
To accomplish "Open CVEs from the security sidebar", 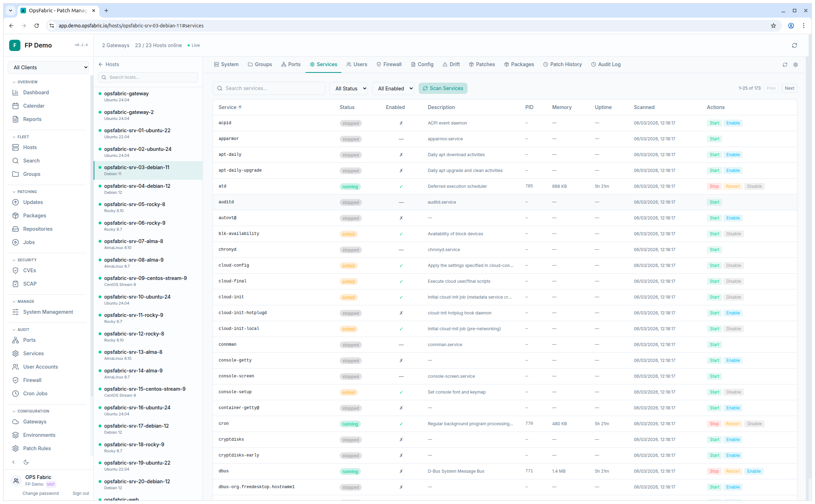I will [x=30, y=270].
